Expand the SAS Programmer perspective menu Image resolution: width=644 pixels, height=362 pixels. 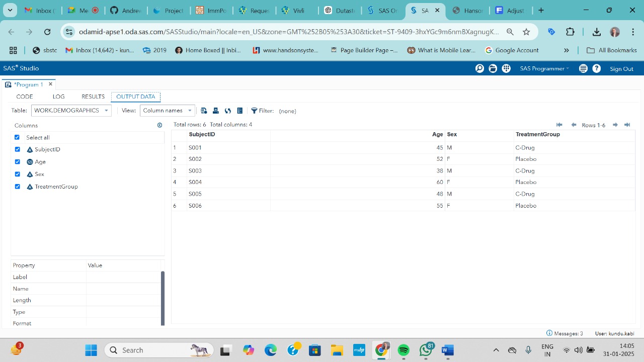click(544, 68)
